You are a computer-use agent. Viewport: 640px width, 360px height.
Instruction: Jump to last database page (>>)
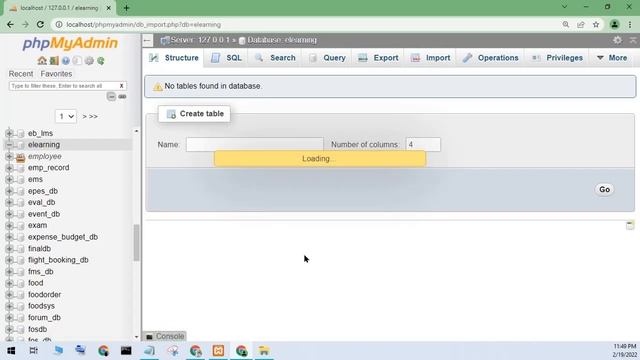[x=93, y=116]
